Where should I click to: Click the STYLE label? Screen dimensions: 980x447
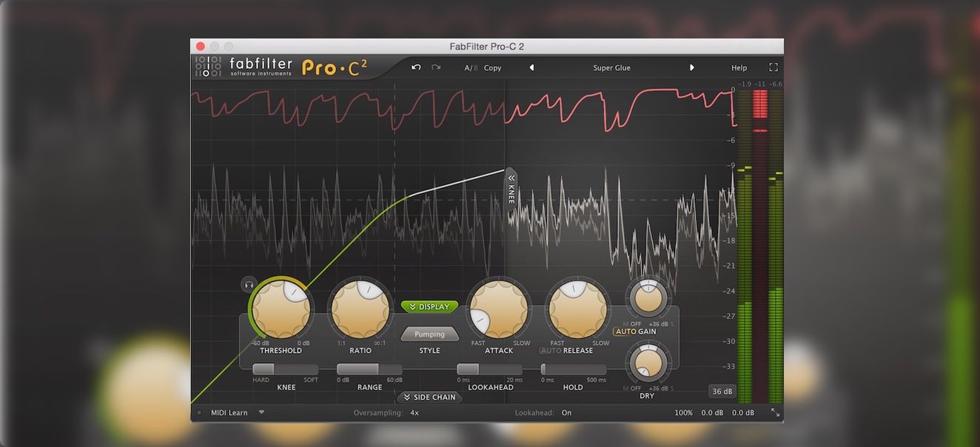click(x=429, y=351)
